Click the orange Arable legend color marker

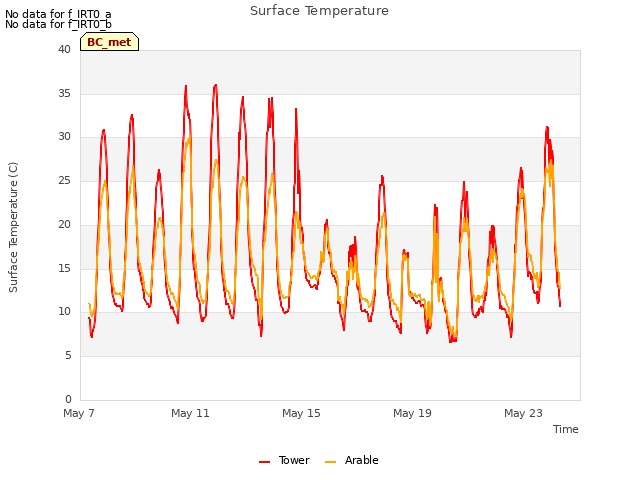(331, 462)
